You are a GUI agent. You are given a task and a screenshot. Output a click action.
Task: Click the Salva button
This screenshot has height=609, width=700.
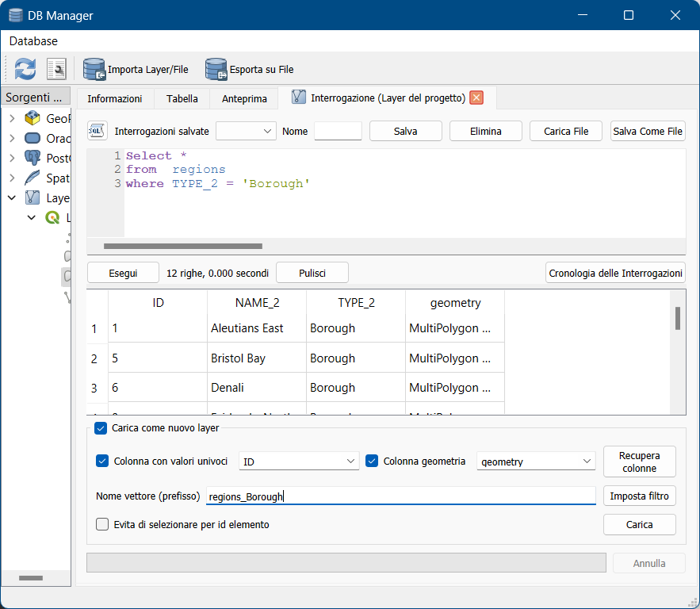pos(405,132)
